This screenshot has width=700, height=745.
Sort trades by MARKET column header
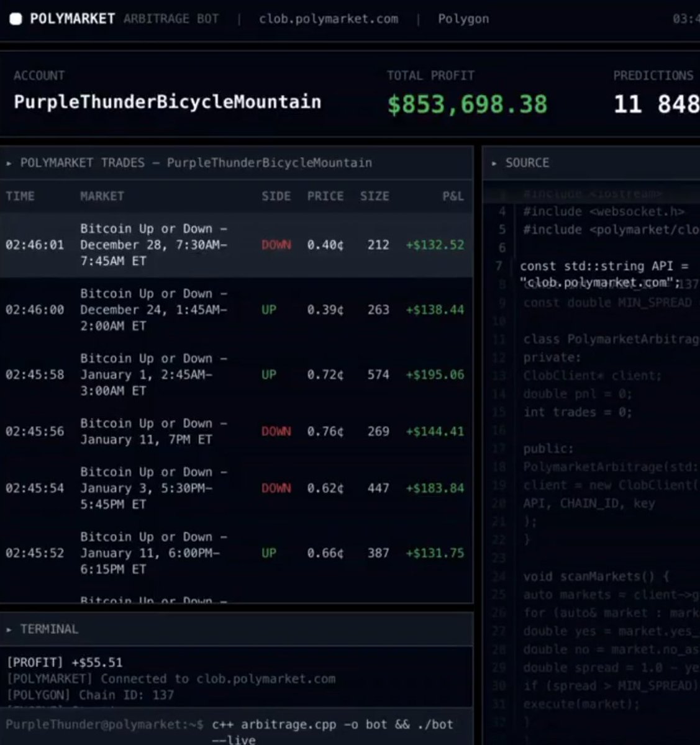point(102,196)
